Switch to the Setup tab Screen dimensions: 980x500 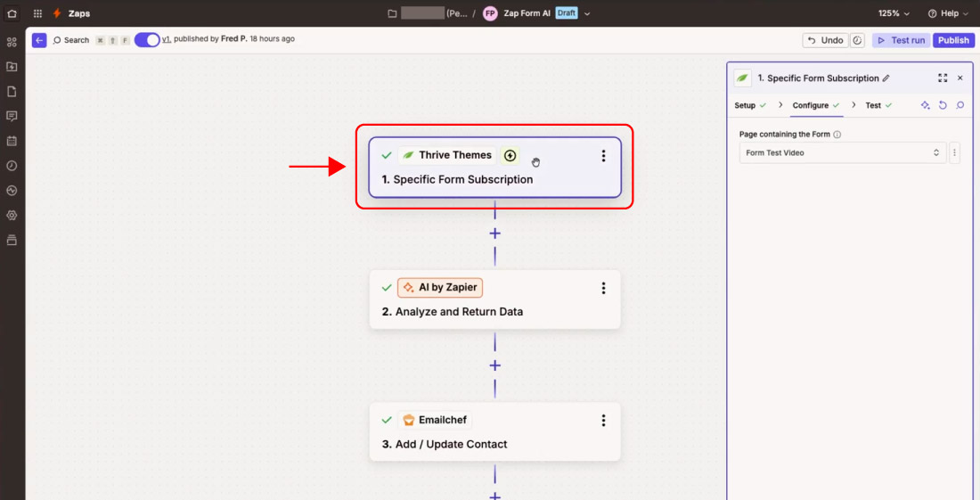click(x=745, y=105)
